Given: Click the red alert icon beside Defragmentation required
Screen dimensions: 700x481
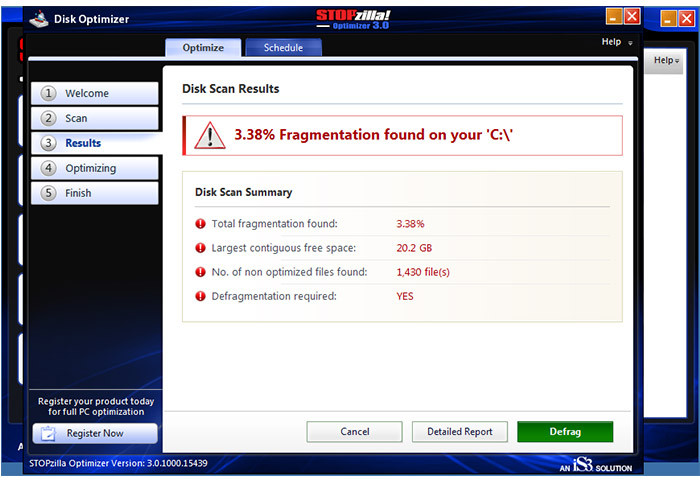Looking at the screenshot, I should coord(200,296).
